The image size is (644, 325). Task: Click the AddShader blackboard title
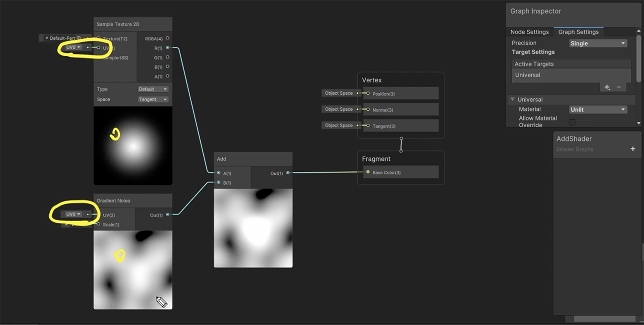click(574, 139)
